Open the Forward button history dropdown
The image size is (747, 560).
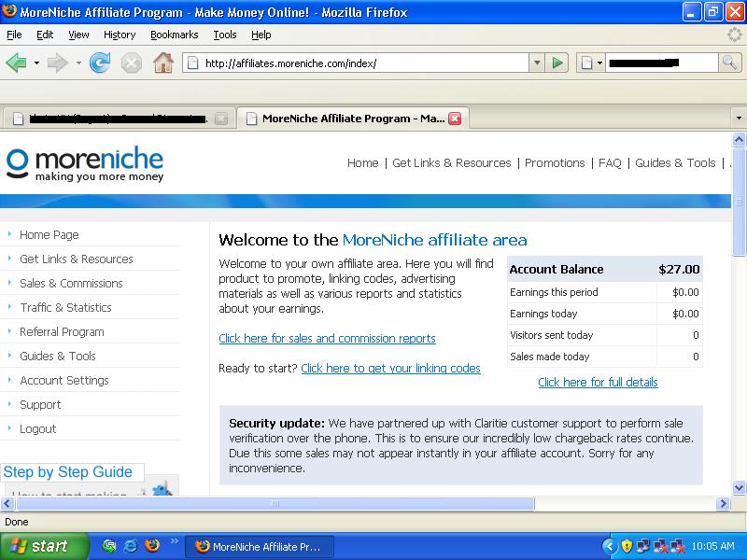tap(78, 63)
